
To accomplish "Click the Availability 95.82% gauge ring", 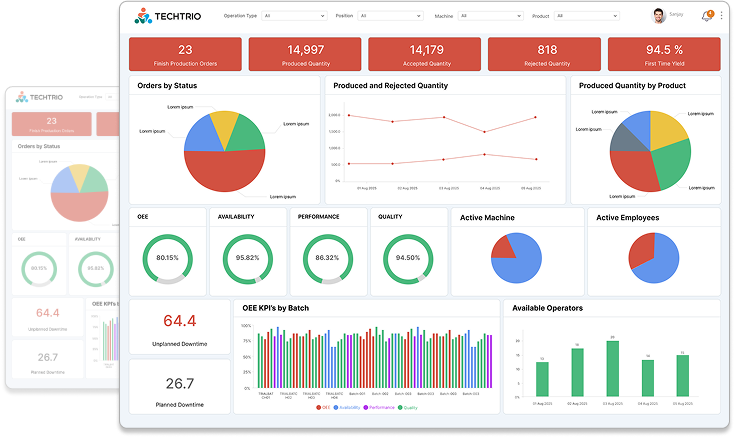I will point(248,257).
